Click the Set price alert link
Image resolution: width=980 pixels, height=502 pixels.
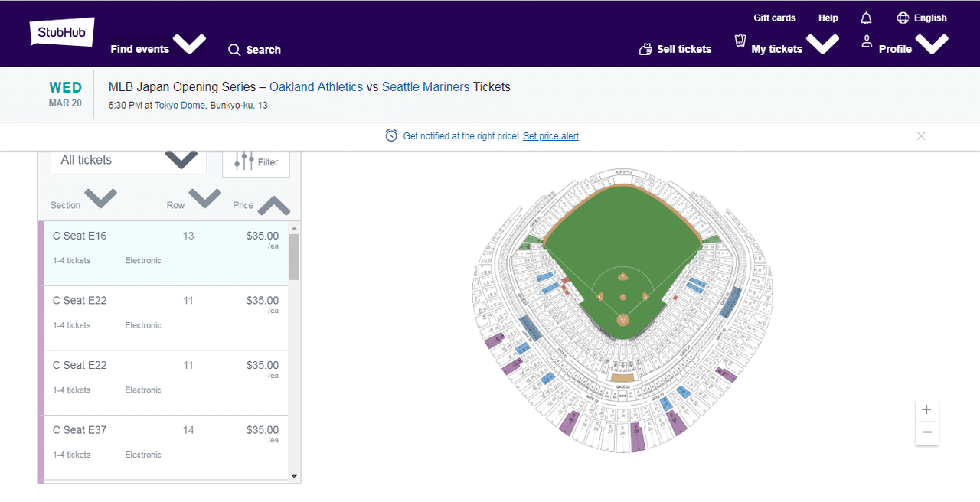click(x=550, y=135)
